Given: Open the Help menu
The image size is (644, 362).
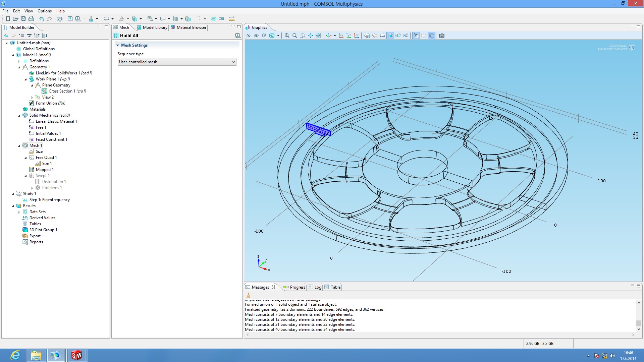Looking at the screenshot, I should point(60,11).
